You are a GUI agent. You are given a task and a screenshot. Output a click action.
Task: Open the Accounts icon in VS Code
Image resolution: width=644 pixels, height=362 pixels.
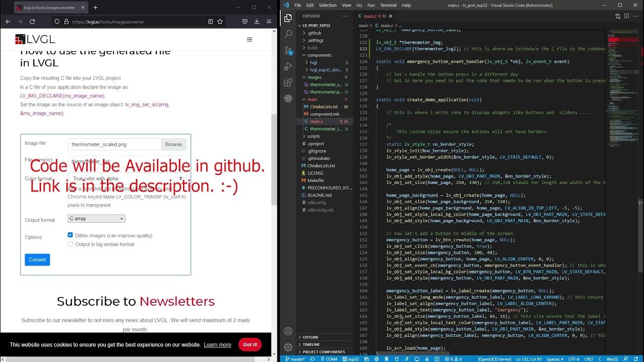tap(288, 331)
